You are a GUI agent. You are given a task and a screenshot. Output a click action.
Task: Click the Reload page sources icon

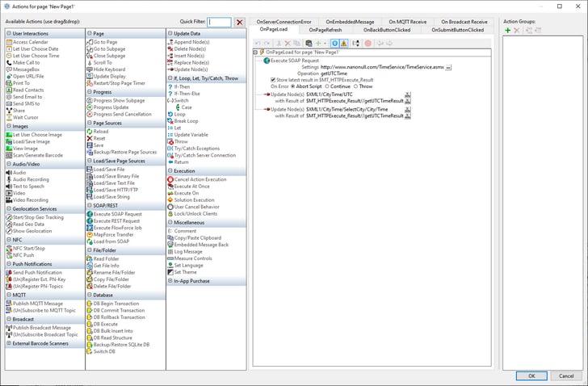90,131
